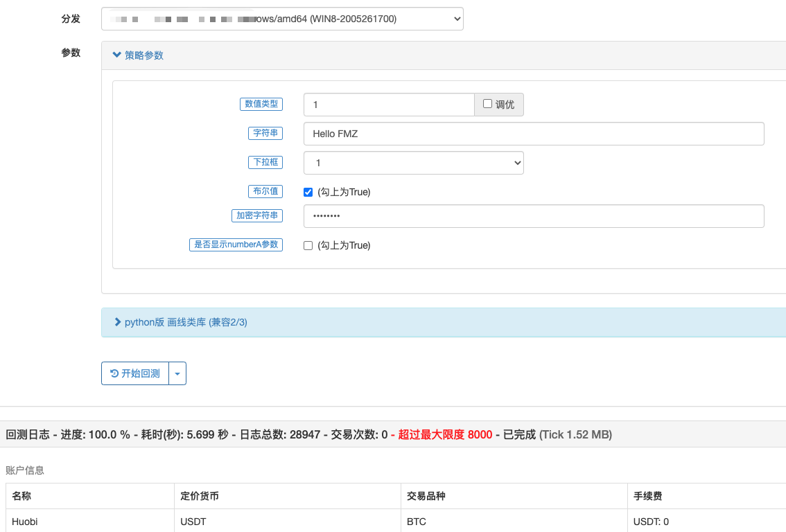
Task: Open the 分发 docker selection dropdown
Action: 282,19
